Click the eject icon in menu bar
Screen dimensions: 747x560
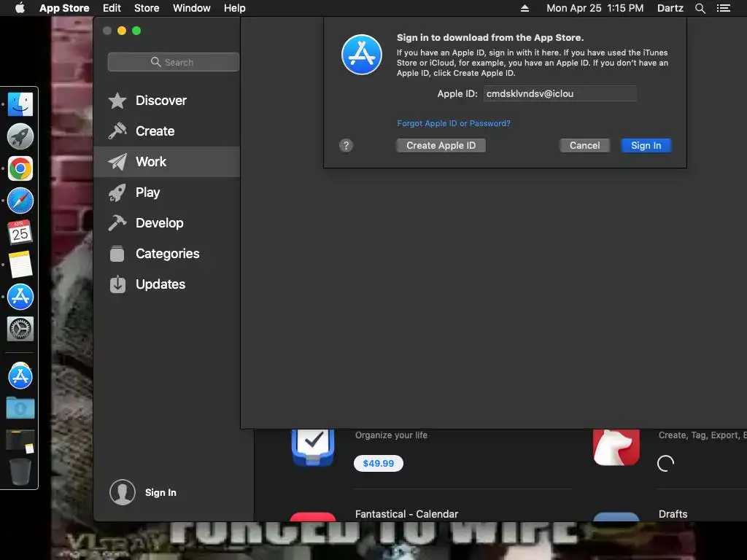(x=525, y=8)
